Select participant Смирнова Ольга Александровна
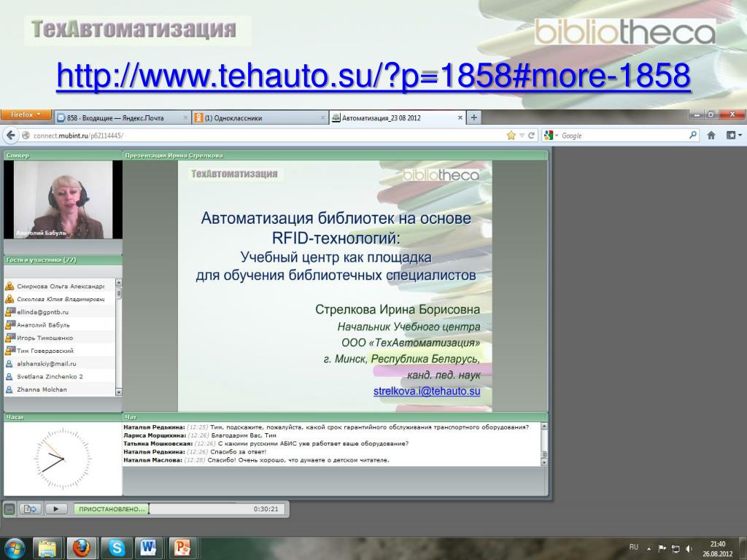Viewport: 747px width, 560px height. (x=60, y=286)
